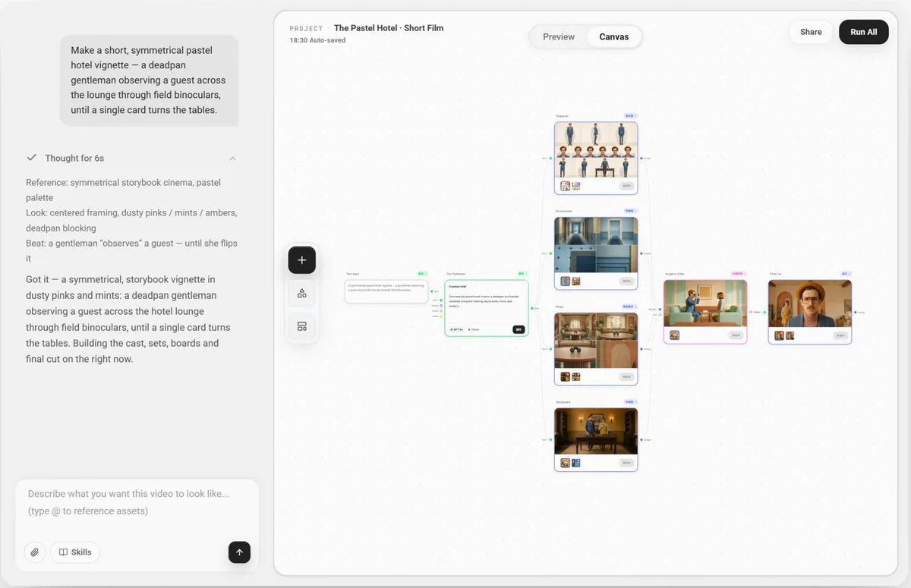This screenshot has height=588, width=911.
Task: Open the Final Cut node type dropdown
Action: [x=845, y=273]
